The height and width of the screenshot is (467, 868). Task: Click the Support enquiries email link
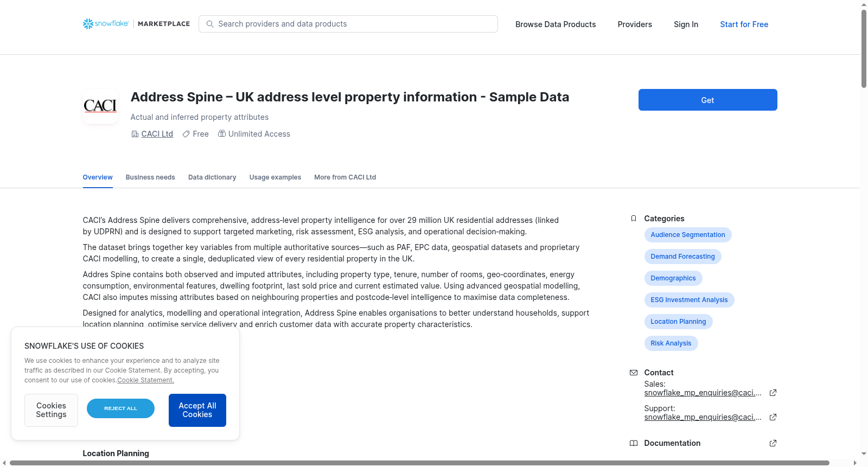703,417
